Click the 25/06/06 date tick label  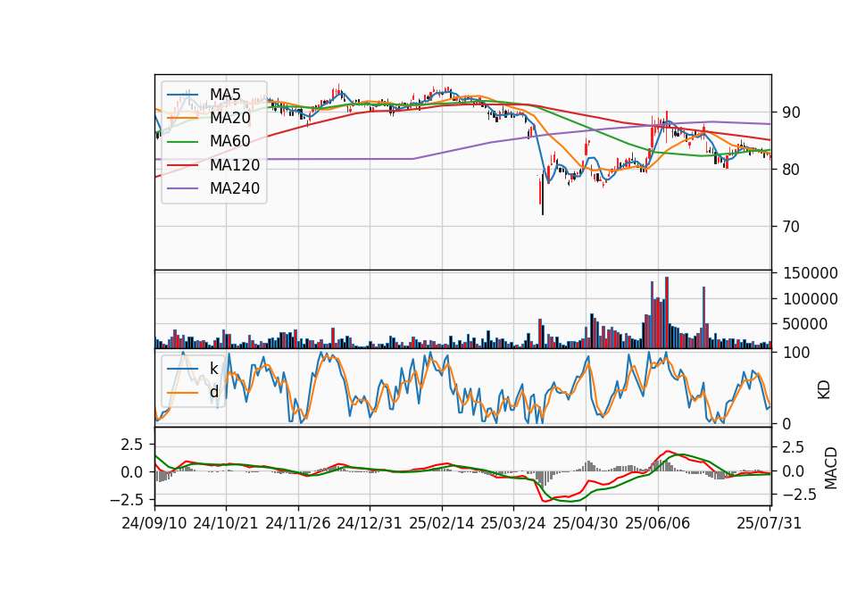click(x=657, y=523)
